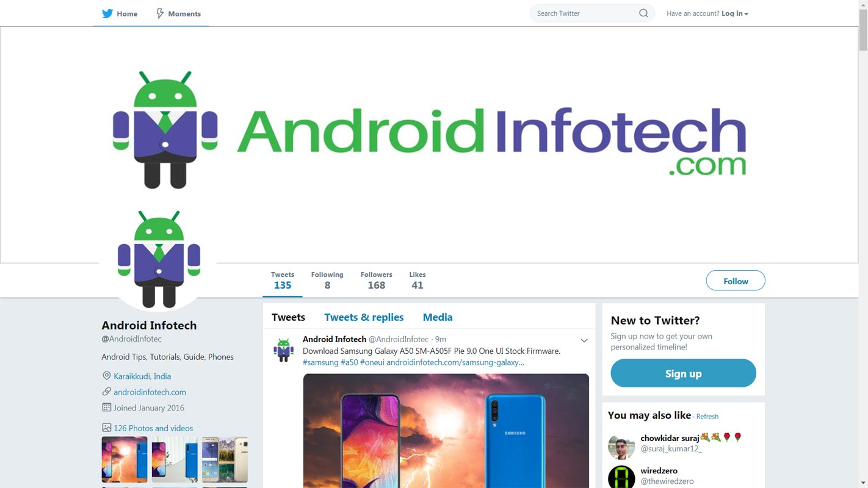Screen dimensions: 868x488
Task: Click the Android Tips, Tutorials, Guide, Phones bio
Action: point(167,357)
